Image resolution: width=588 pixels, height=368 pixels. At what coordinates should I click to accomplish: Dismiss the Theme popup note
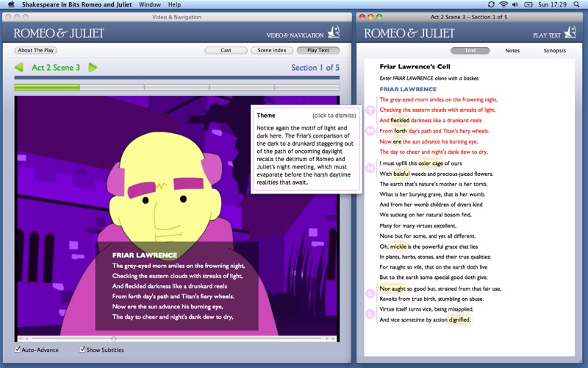(334, 116)
